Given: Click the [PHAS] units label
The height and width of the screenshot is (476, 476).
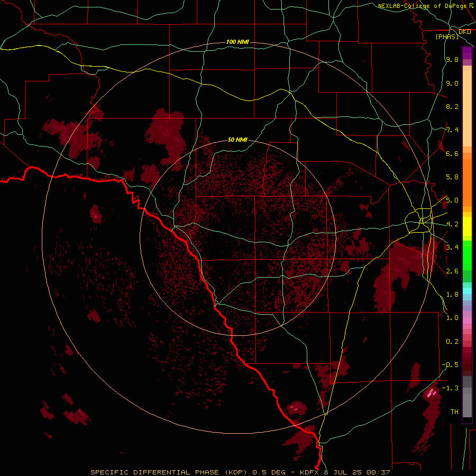Looking at the screenshot, I should click(x=447, y=36).
